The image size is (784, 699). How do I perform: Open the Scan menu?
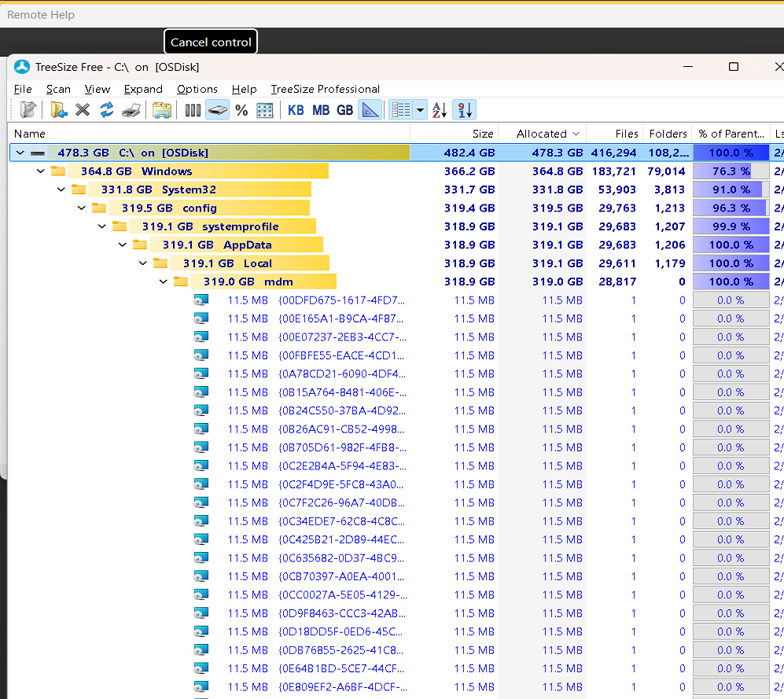pyautogui.click(x=58, y=89)
